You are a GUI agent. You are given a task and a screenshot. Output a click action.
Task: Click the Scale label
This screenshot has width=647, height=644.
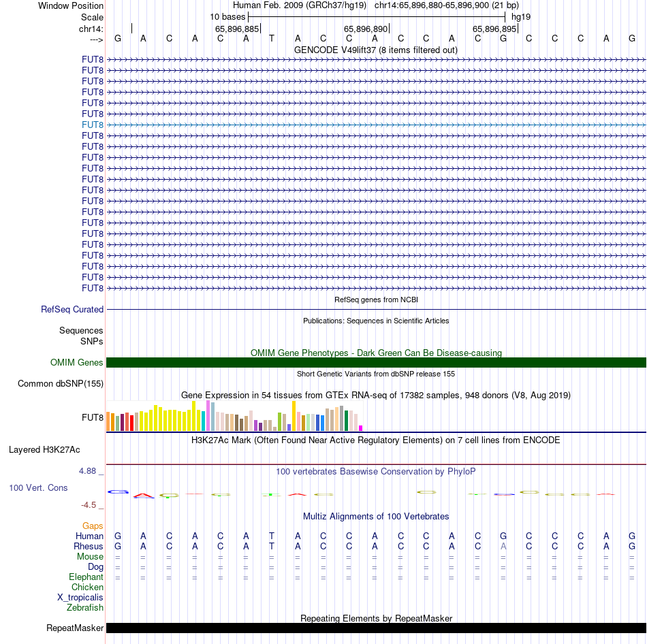92,17
